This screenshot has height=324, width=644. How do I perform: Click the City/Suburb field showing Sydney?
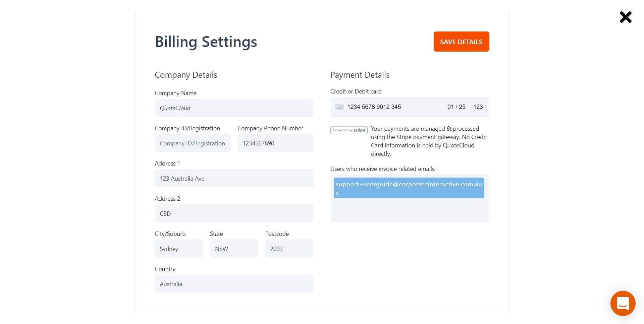[179, 249]
